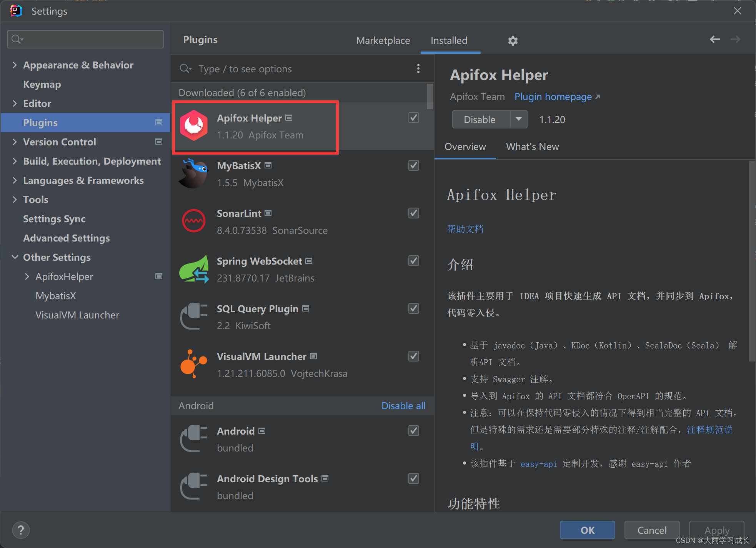Disable the Android Design Tools checkbox

tap(413, 478)
